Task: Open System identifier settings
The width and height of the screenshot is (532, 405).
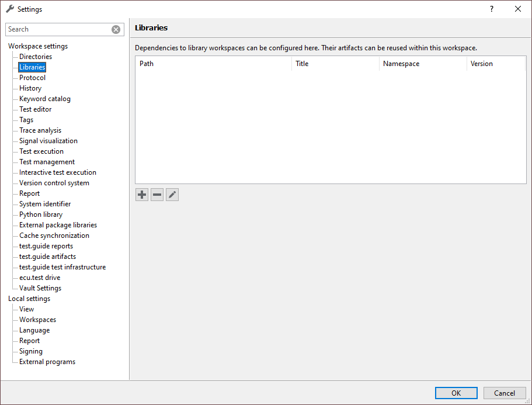Action: pyautogui.click(x=45, y=204)
